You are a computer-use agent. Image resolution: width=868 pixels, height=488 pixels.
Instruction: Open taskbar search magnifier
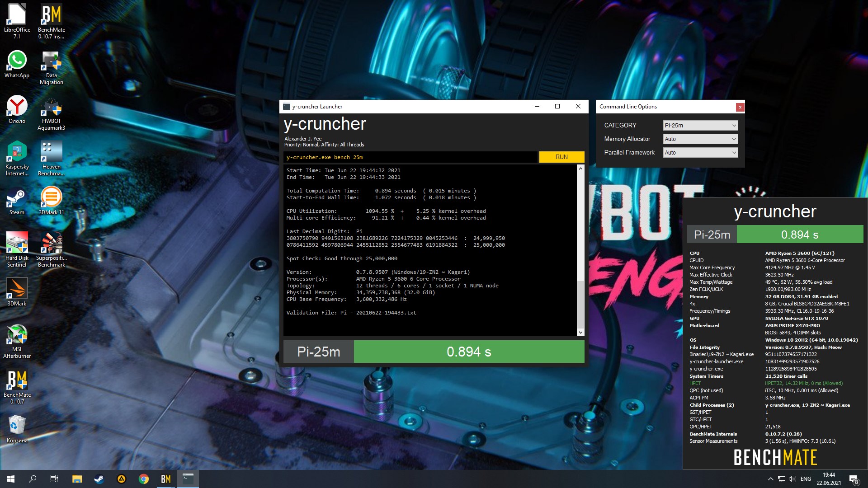coord(33,479)
